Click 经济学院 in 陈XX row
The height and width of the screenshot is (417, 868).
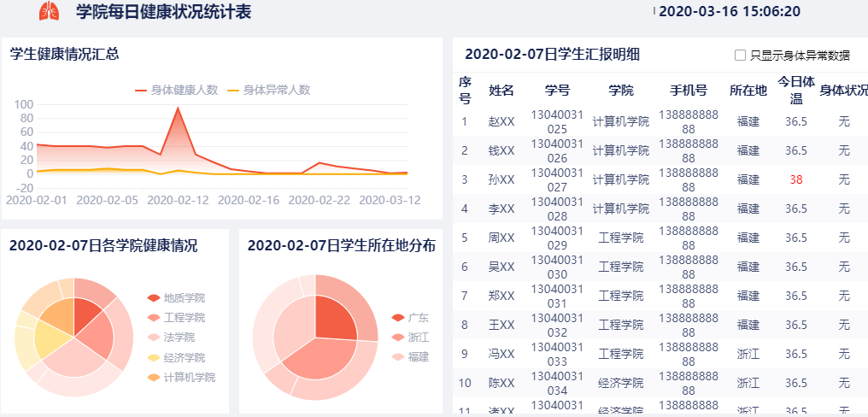click(x=621, y=383)
